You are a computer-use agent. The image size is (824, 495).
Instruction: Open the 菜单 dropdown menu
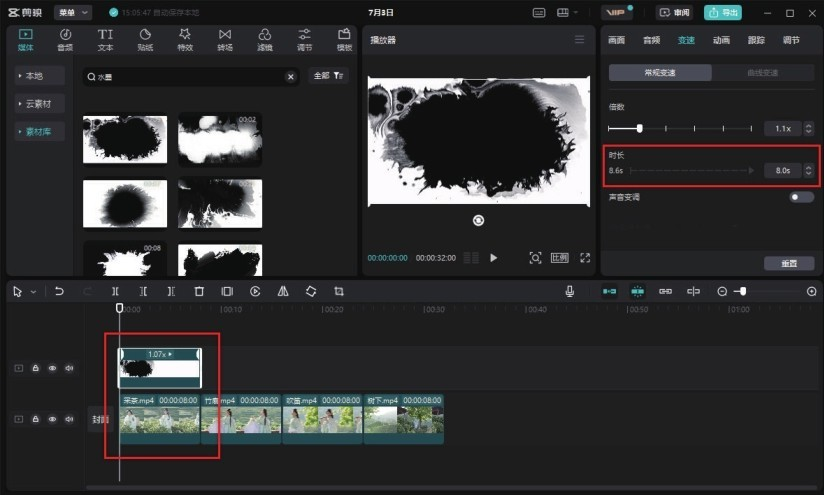coord(73,12)
